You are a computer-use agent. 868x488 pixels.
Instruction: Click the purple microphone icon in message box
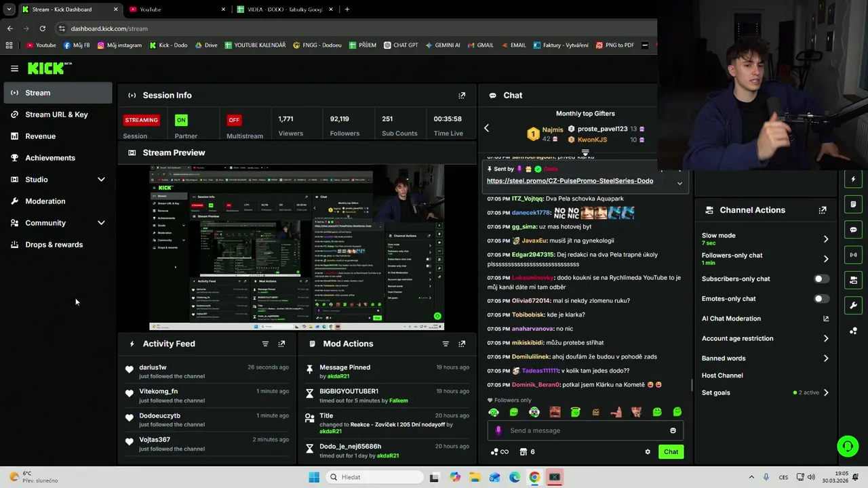[498, 430]
